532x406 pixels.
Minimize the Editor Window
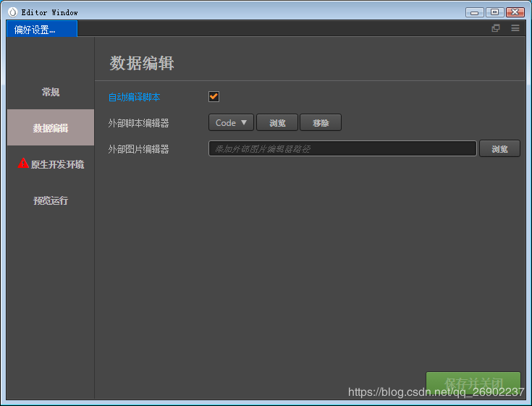point(475,12)
